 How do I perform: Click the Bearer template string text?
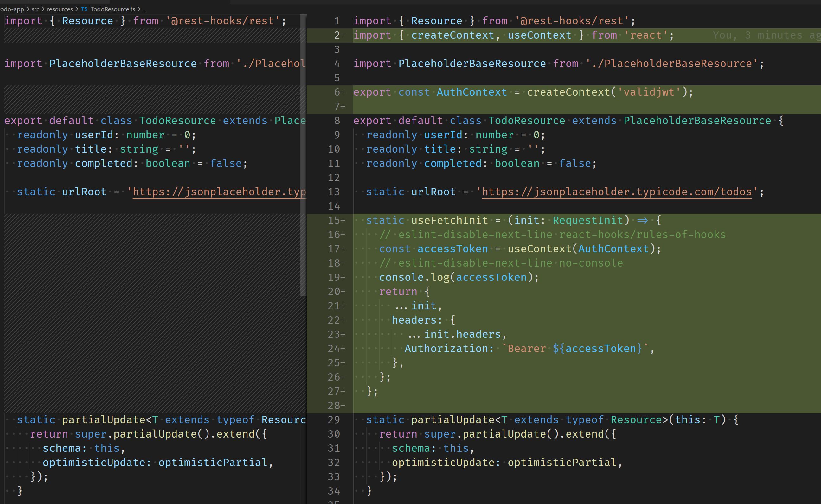(526, 349)
